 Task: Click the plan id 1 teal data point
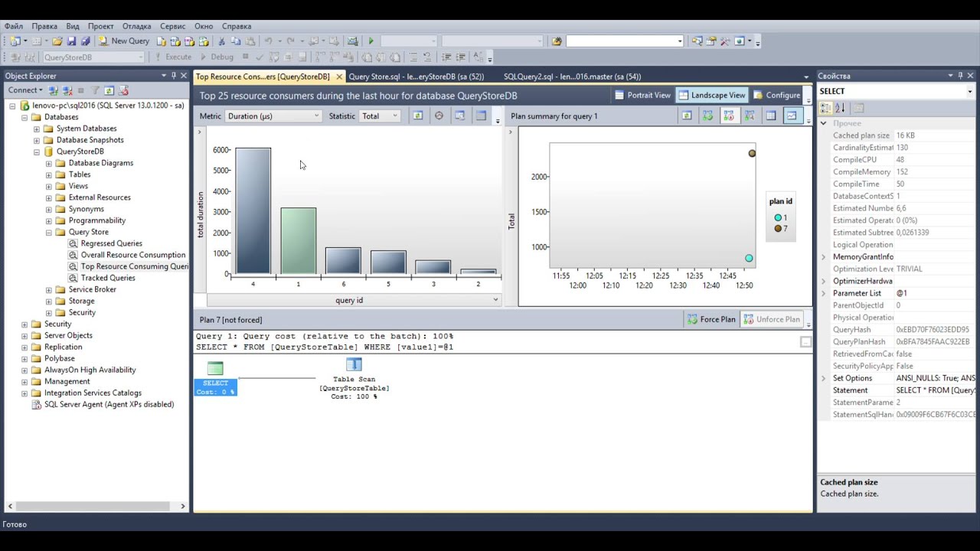point(749,258)
